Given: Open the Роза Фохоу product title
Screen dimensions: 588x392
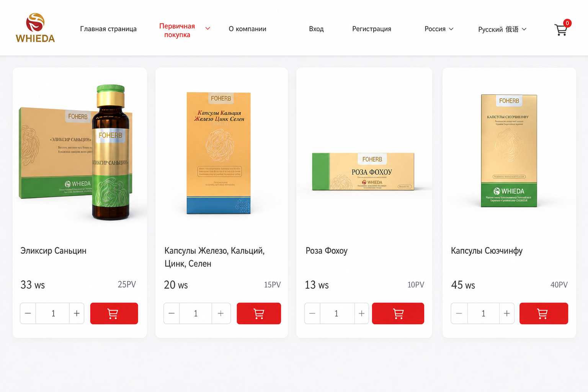Looking at the screenshot, I should pos(327,251).
